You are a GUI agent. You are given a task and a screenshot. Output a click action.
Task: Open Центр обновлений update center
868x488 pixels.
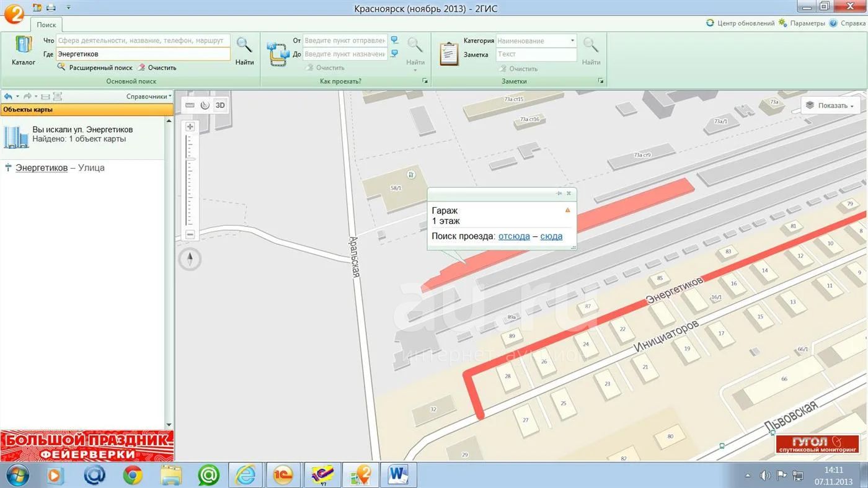pos(741,23)
